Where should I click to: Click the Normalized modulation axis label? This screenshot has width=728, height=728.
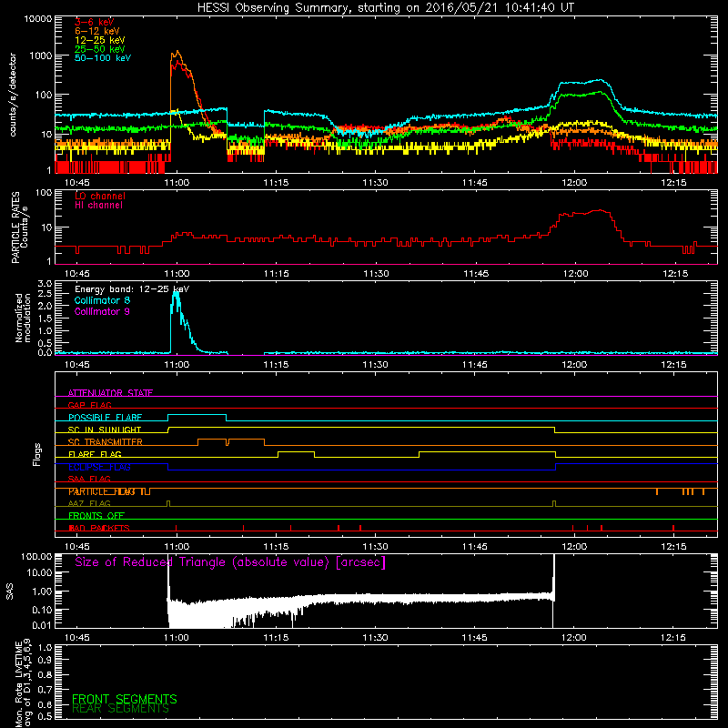click(x=23, y=318)
